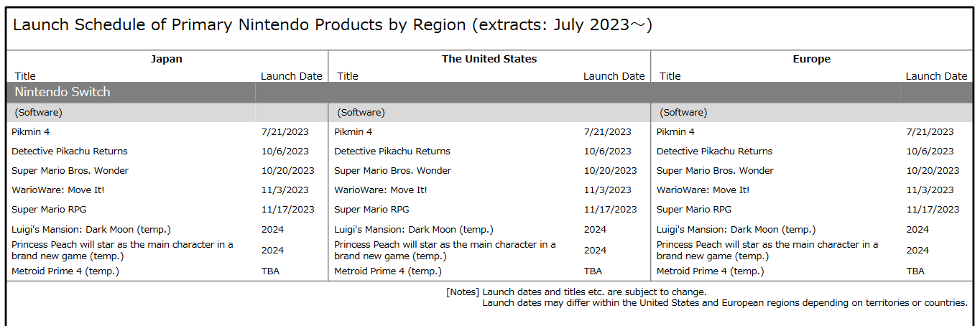Click WarioWare: Move It! in Japan column
The width and height of the screenshot is (980, 326).
pos(58,190)
